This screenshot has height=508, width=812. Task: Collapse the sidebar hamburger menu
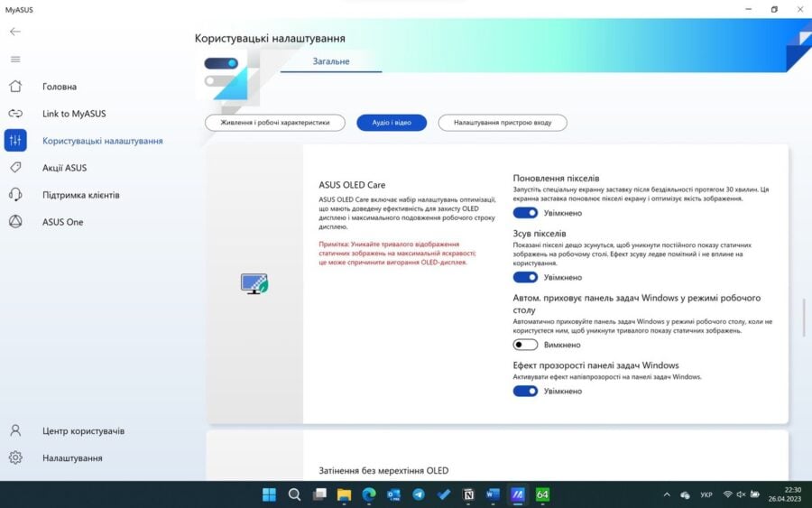coord(15,59)
